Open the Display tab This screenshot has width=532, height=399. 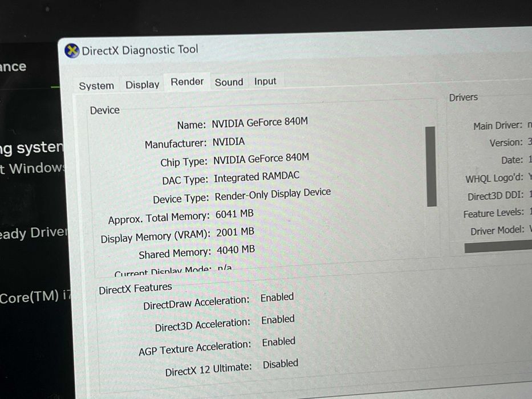[142, 84]
